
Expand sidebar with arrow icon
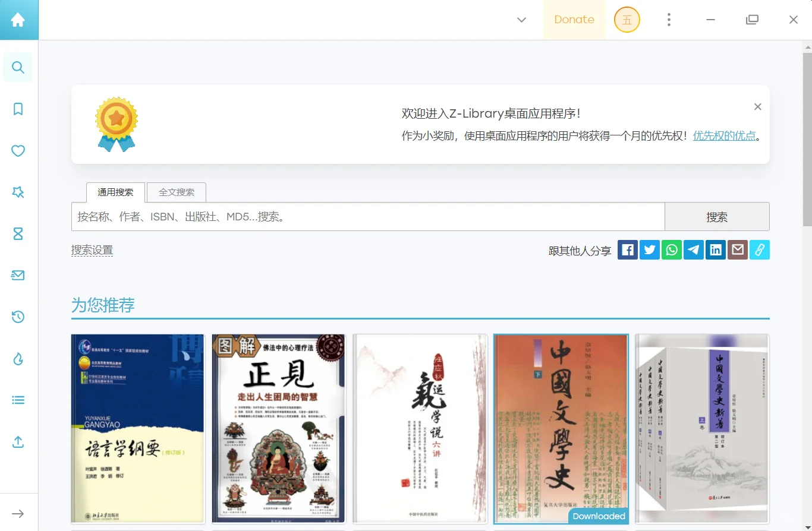pyautogui.click(x=18, y=513)
